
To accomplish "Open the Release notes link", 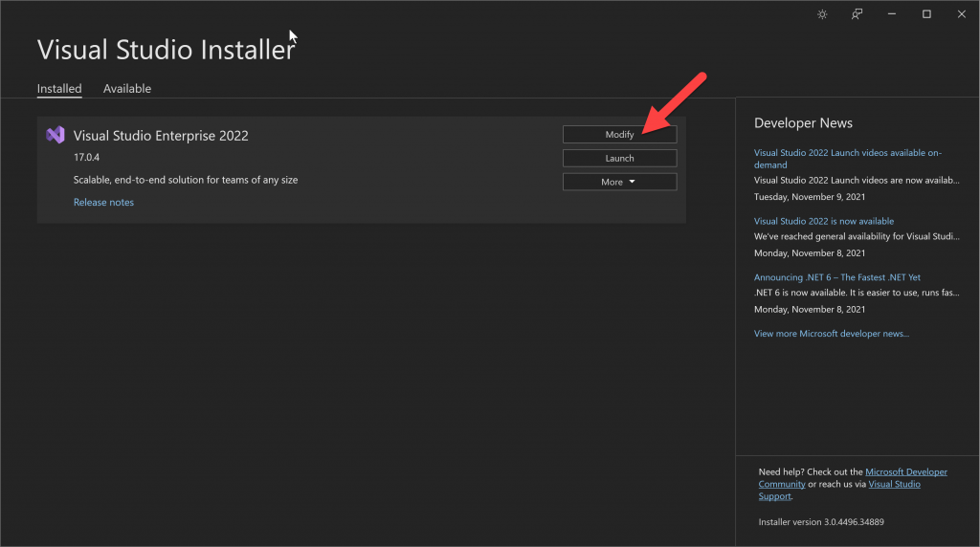I will click(103, 203).
